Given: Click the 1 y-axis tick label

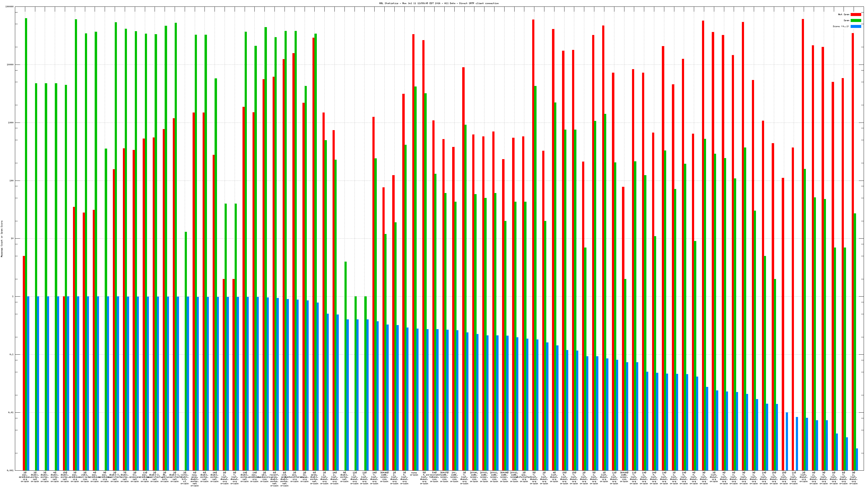Looking at the screenshot, I should click(13, 296).
